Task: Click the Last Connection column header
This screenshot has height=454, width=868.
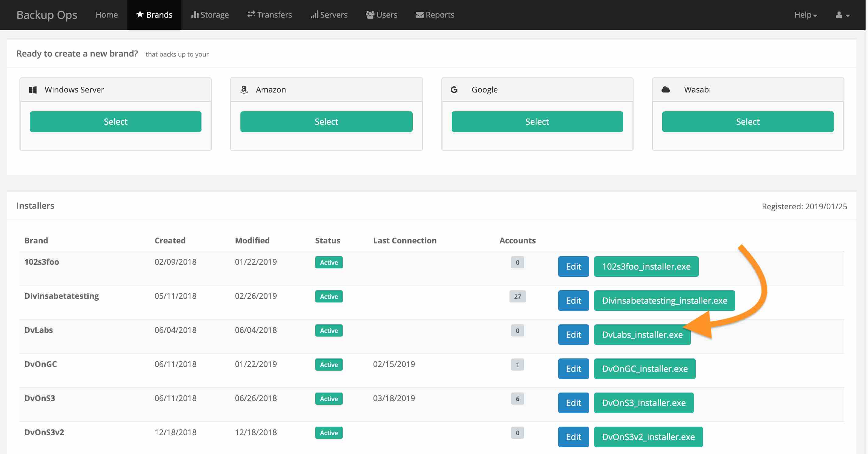Action: point(405,240)
